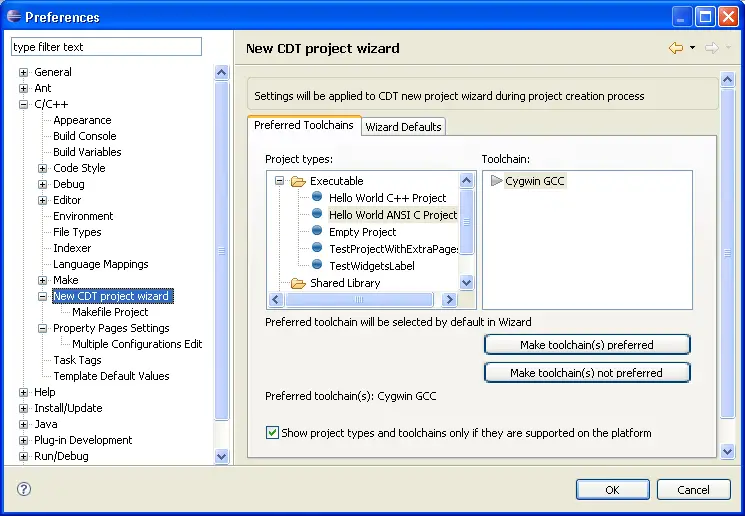
Task: Click the Executable folder icon
Action: point(297,182)
